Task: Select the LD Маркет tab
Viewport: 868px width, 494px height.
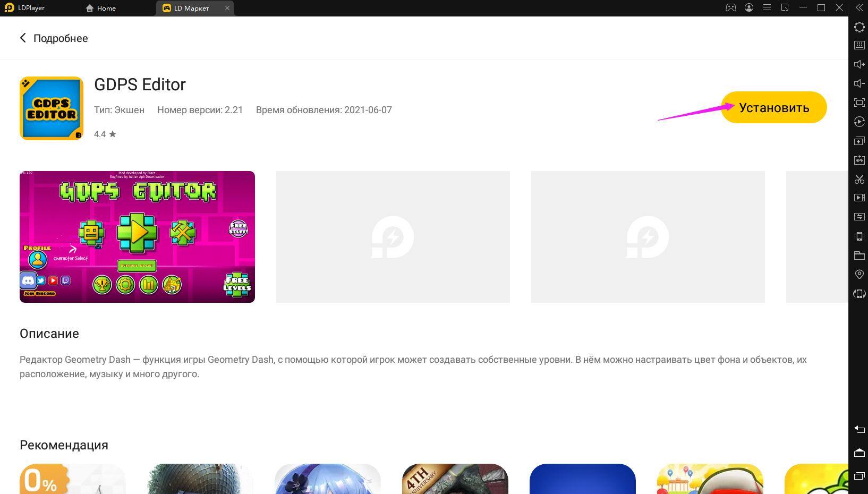Action: [x=192, y=8]
